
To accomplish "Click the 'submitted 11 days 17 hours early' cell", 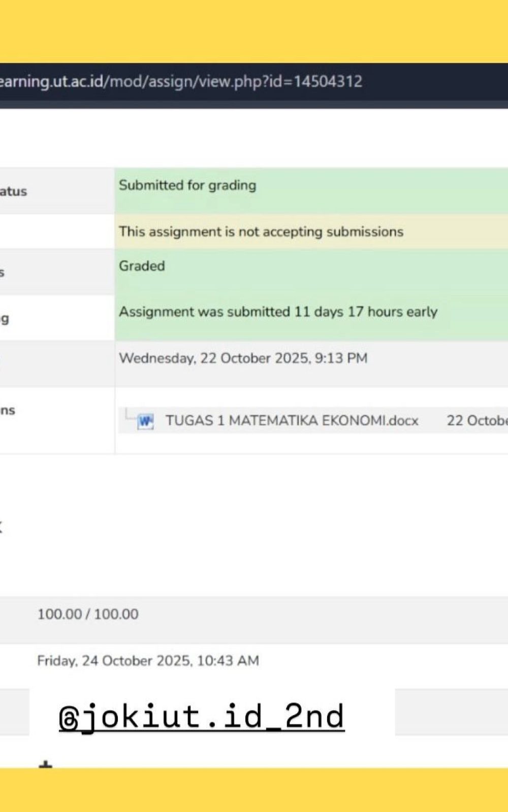I will 278,312.
